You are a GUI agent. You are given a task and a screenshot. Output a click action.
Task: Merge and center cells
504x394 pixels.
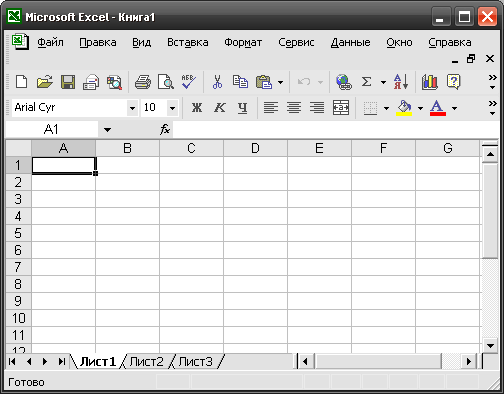tap(341, 107)
